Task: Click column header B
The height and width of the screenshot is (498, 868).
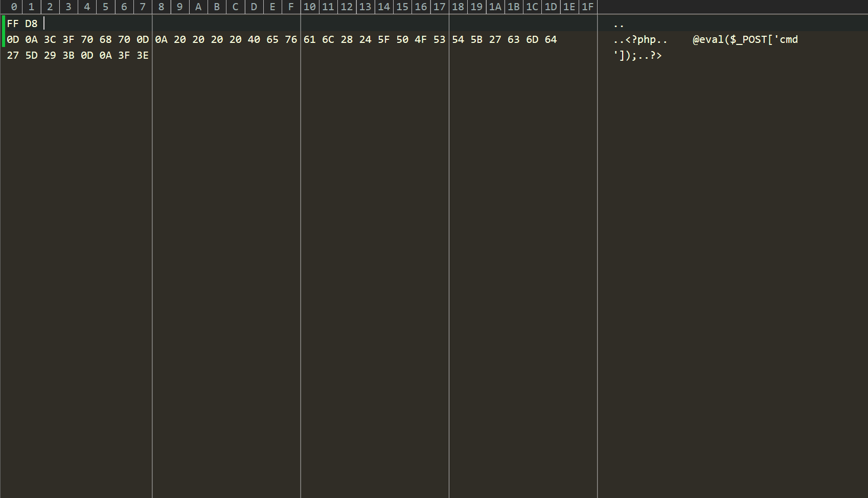Action: click(217, 7)
